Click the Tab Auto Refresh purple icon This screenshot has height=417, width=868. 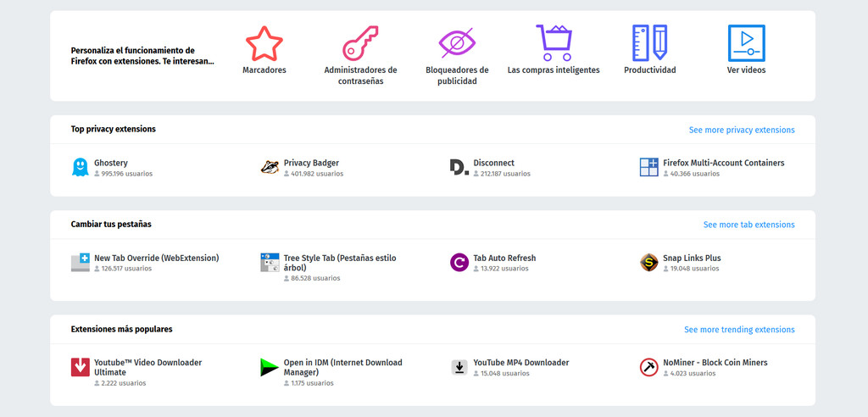459,262
